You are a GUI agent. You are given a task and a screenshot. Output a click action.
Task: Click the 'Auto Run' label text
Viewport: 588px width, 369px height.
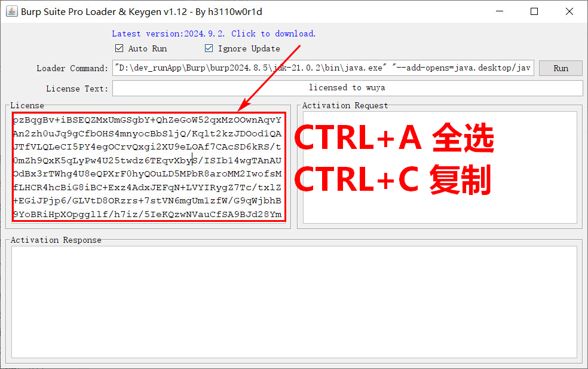click(148, 48)
